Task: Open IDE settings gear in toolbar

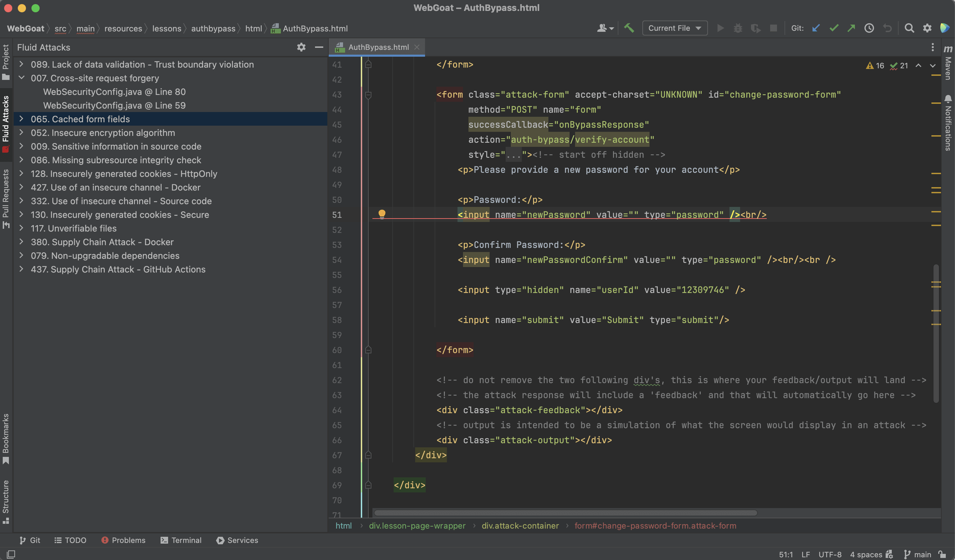Action: (x=927, y=28)
